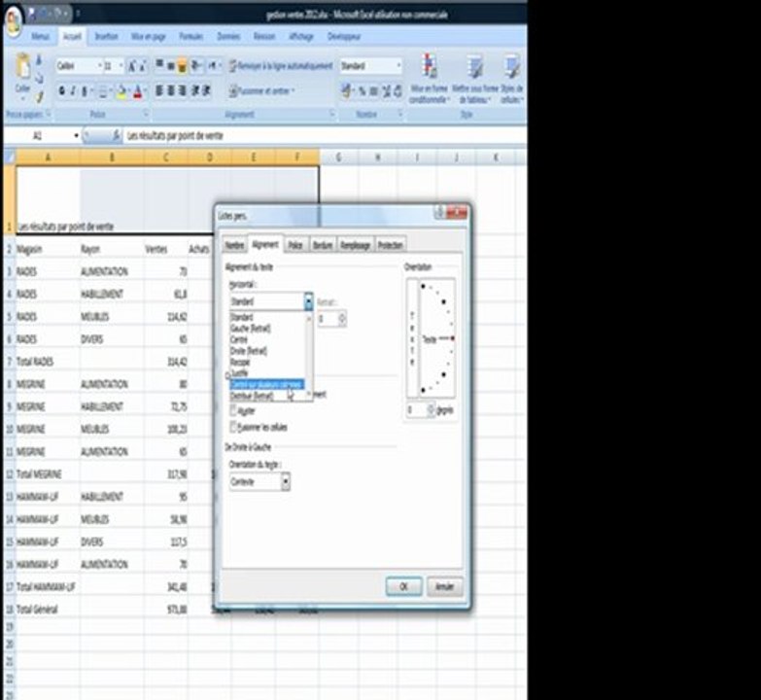Click the round Office button
The height and width of the screenshot is (700, 761).
14,22
